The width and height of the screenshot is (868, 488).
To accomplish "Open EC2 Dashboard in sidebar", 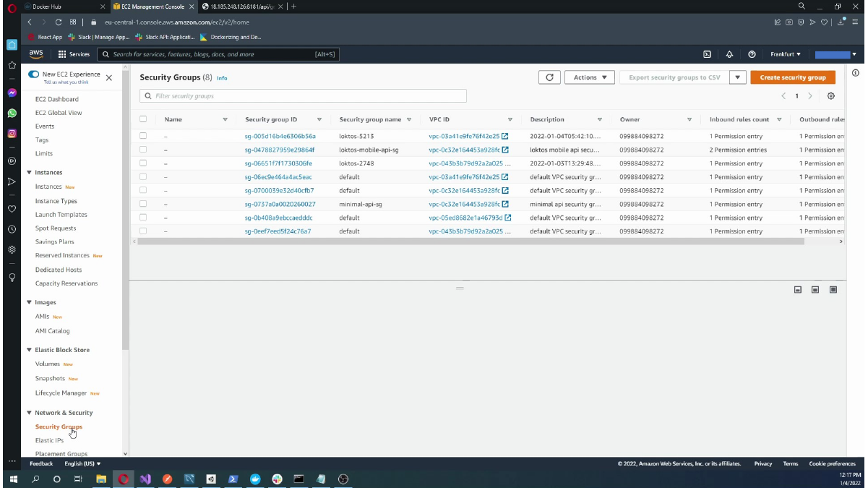I will pos(57,99).
